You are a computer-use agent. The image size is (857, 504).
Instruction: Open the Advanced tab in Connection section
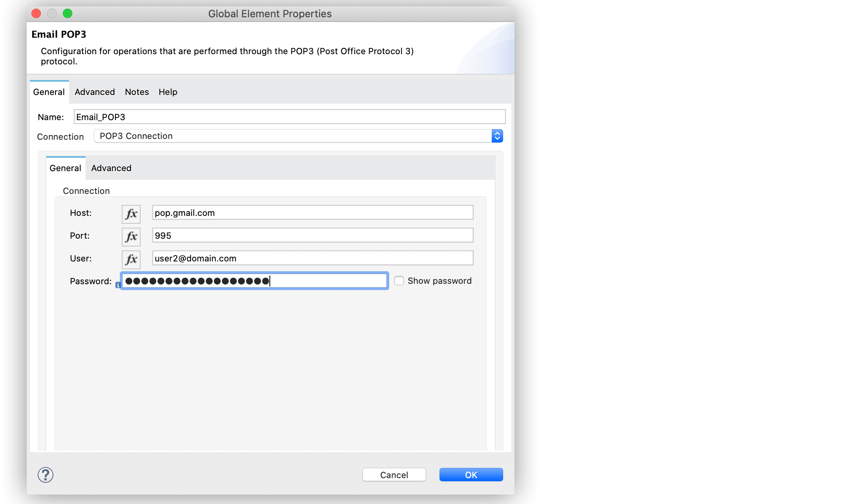tap(110, 167)
